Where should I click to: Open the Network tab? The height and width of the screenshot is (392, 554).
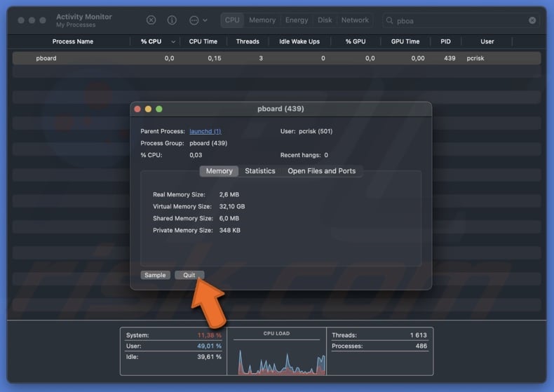pyautogui.click(x=355, y=20)
